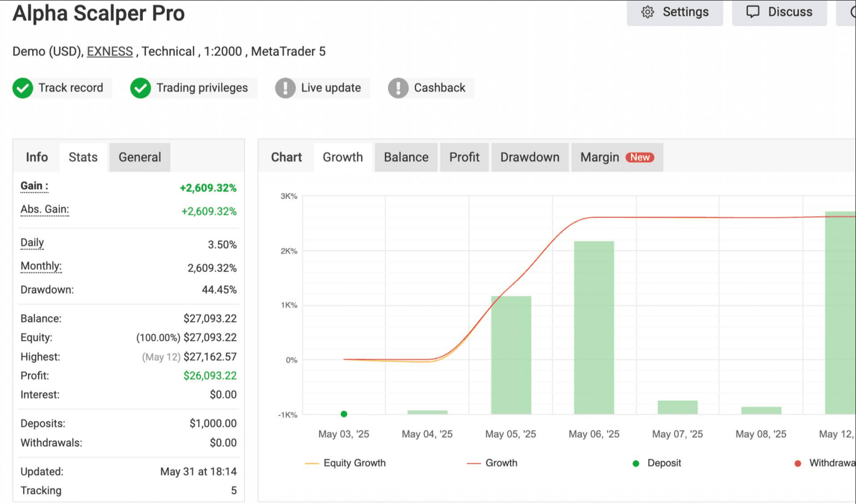Click the Settings gear icon

pos(647,12)
